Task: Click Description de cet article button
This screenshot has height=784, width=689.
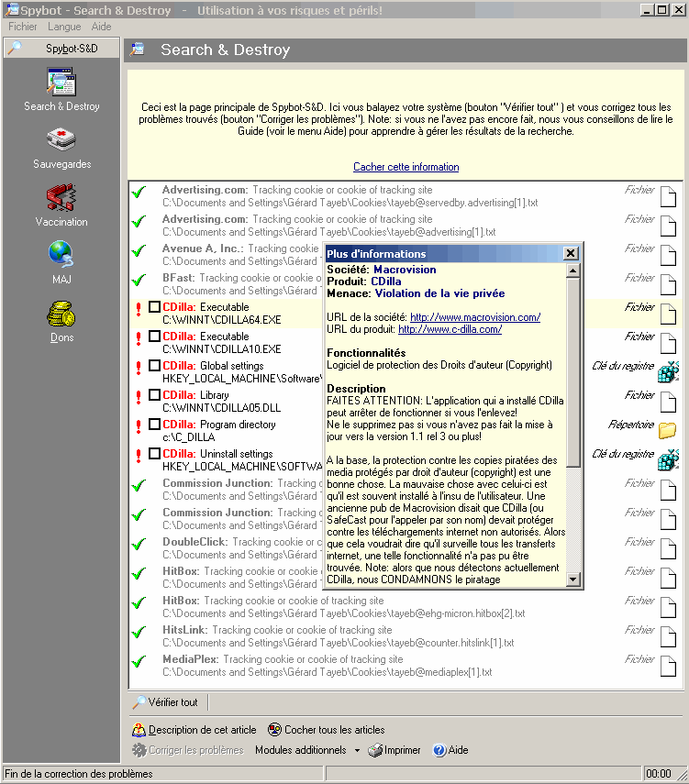Action: point(194,730)
